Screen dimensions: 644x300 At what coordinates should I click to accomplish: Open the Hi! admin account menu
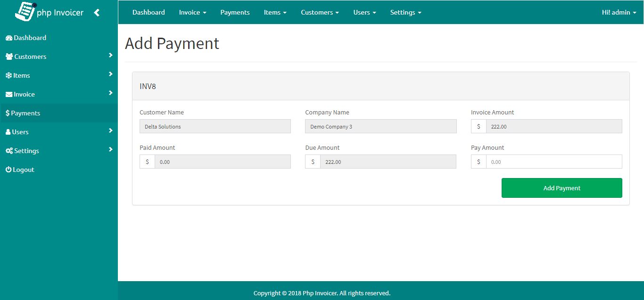619,12
